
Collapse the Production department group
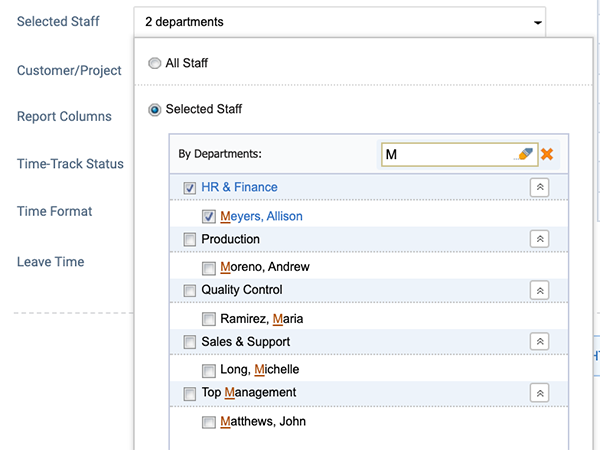click(540, 239)
